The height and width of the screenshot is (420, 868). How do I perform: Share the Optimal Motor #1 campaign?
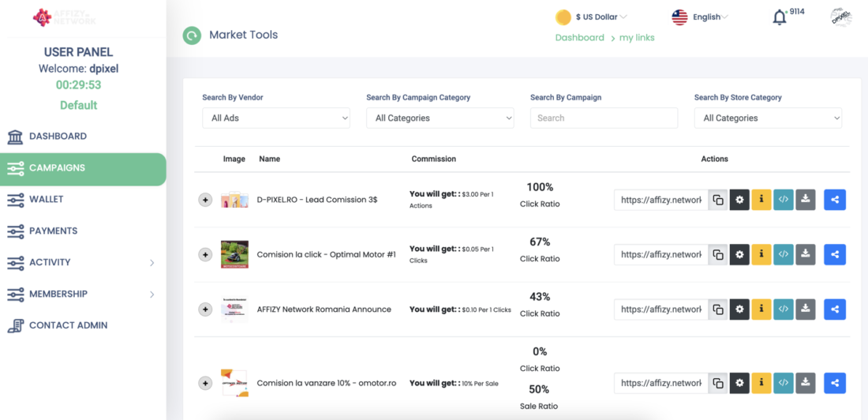pos(835,255)
